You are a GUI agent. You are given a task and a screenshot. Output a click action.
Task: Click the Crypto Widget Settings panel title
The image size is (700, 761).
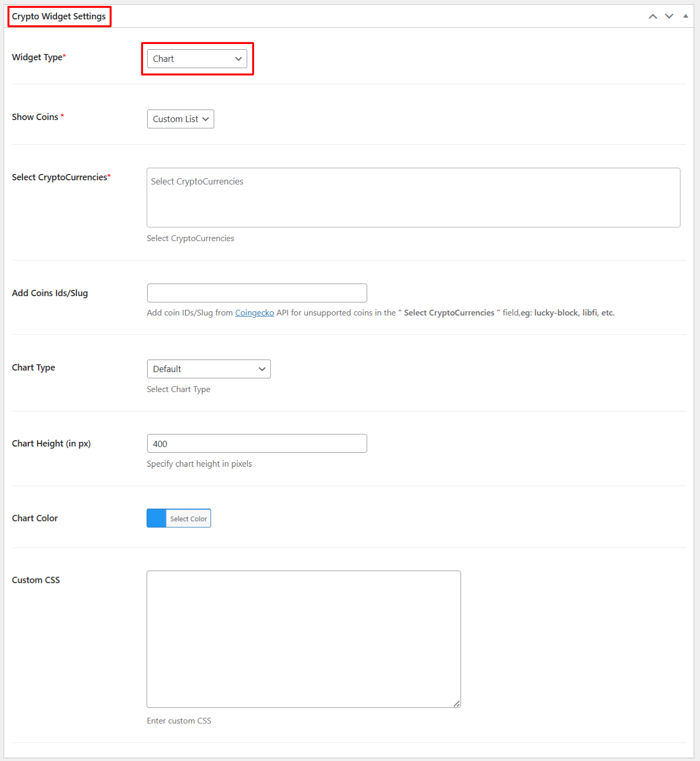(x=59, y=16)
